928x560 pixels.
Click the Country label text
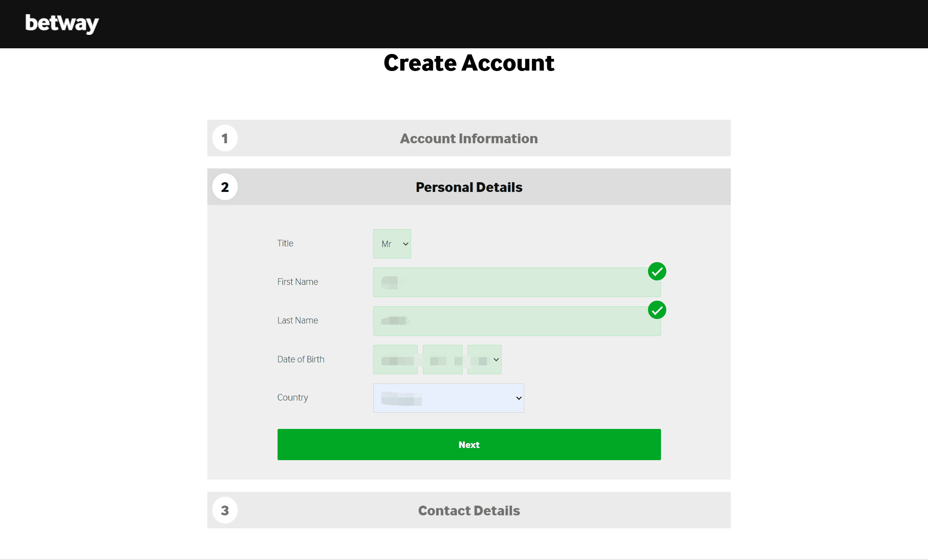click(x=293, y=398)
